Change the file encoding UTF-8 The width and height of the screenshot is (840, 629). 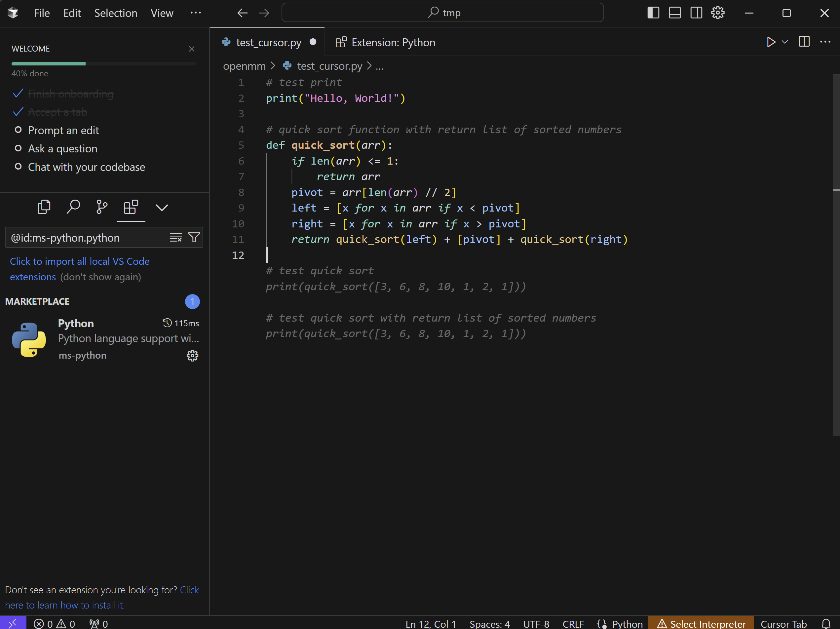(x=536, y=624)
